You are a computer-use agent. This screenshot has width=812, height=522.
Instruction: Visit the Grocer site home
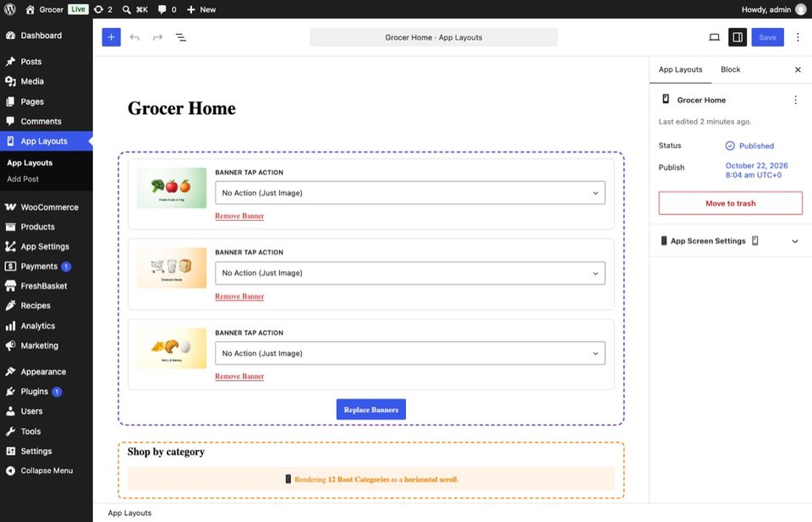tap(45, 9)
